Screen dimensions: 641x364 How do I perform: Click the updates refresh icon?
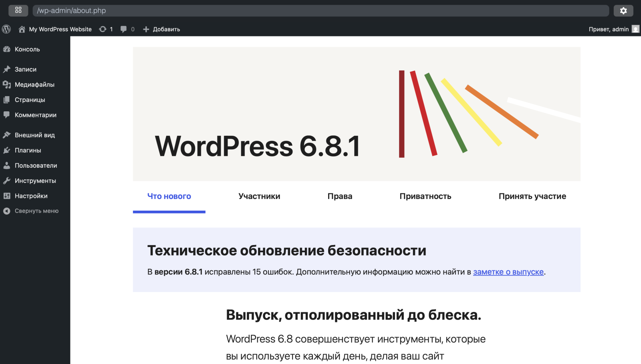(x=103, y=29)
